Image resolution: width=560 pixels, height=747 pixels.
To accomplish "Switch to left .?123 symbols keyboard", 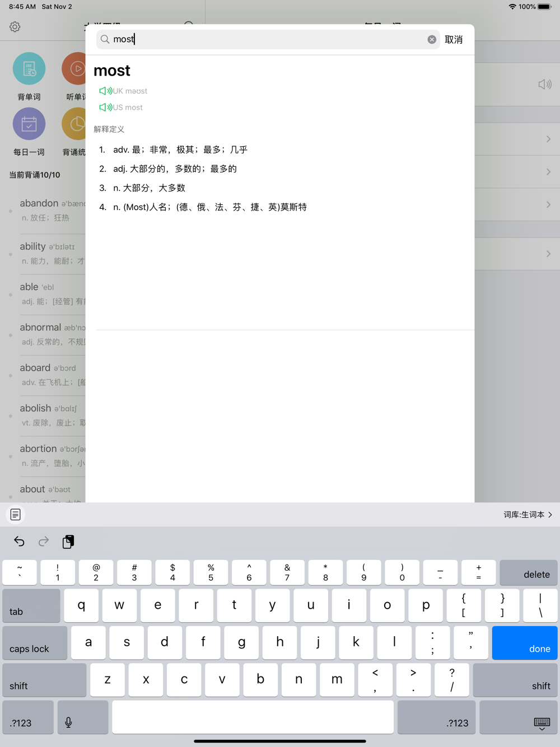I will [x=28, y=717].
